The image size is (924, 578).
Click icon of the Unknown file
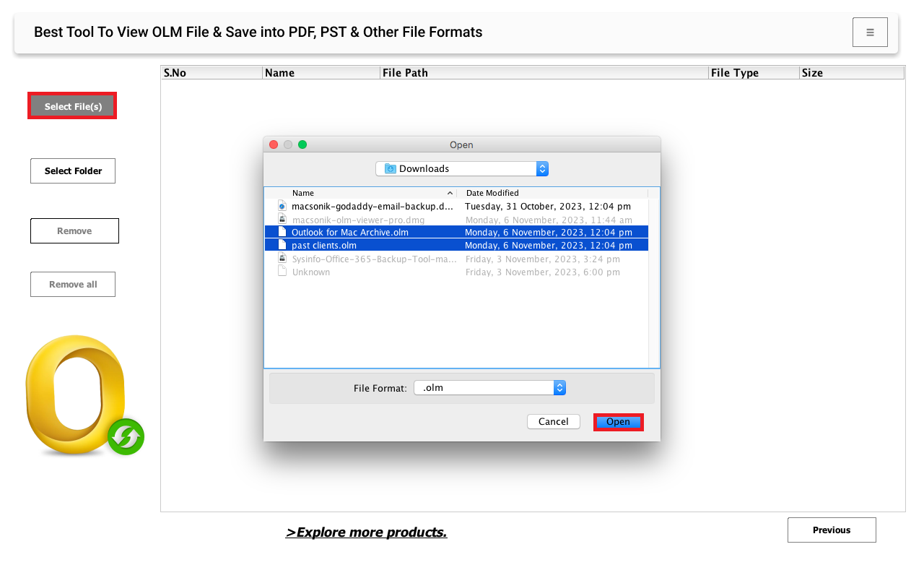tap(282, 272)
